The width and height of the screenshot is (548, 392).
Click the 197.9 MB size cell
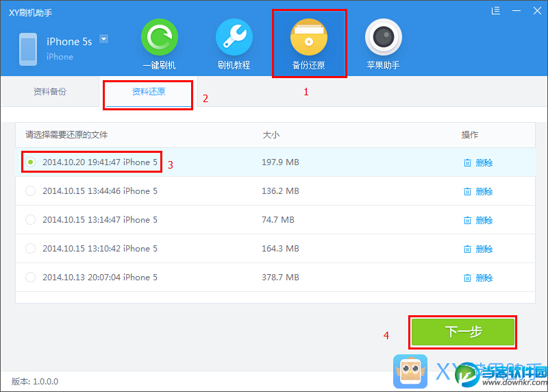pyautogui.click(x=280, y=162)
